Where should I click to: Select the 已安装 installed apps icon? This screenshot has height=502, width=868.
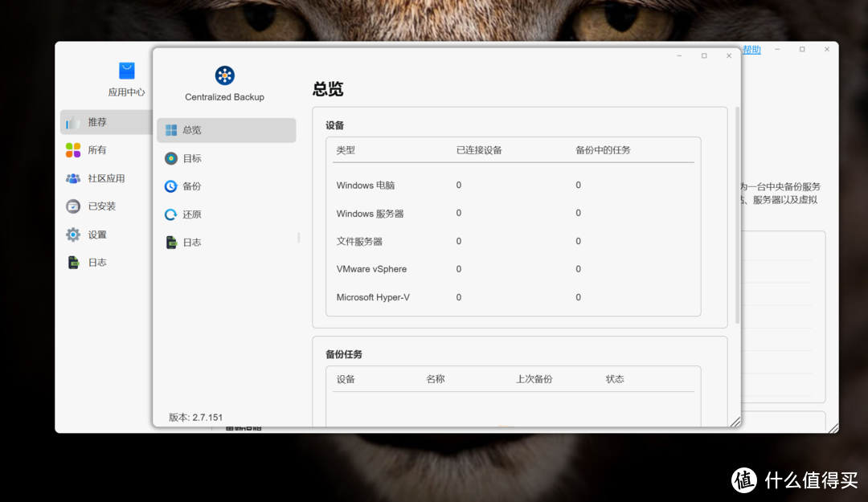click(74, 206)
